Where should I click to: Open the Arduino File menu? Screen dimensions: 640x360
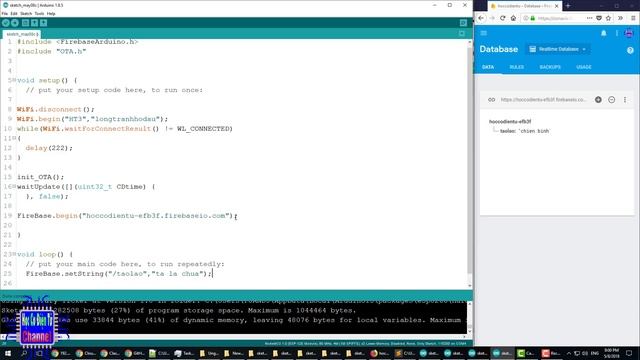pyautogui.click(x=4, y=13)
